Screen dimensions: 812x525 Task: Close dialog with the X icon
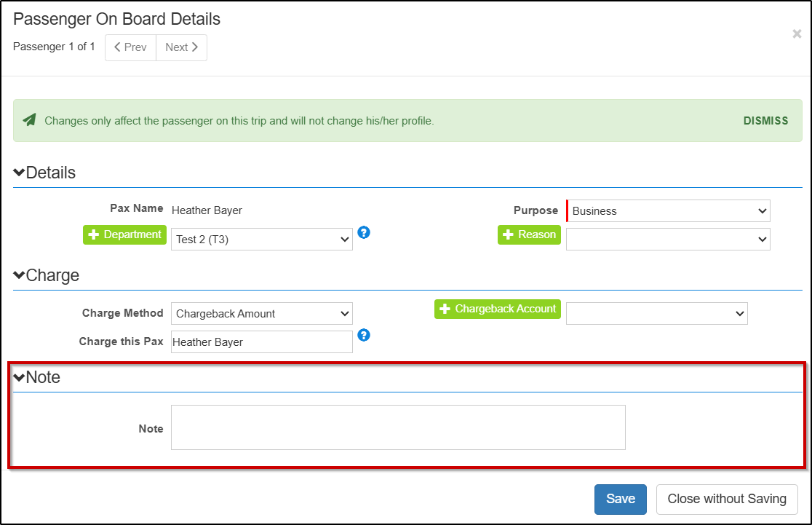[797, 34]
